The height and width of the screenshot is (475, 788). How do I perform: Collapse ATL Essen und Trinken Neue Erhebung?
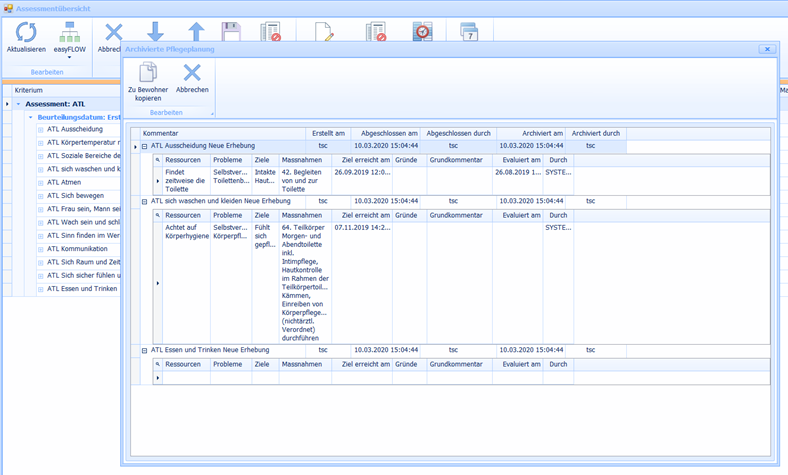point(144,350)
